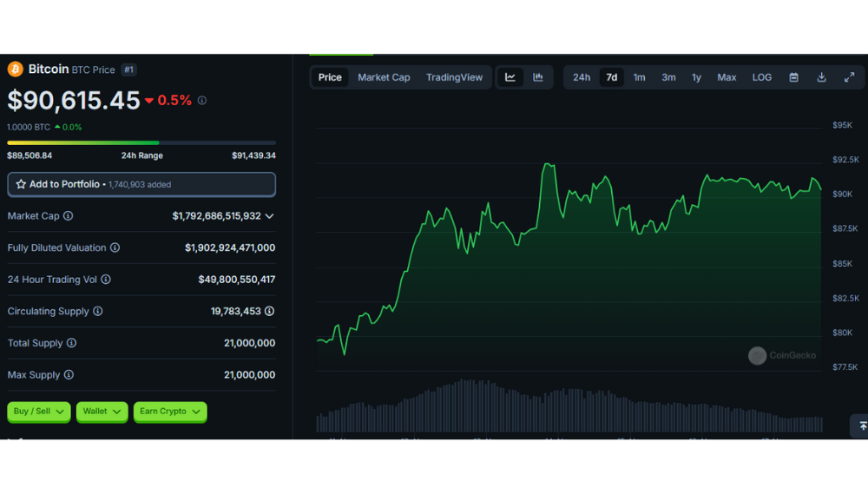
Task: Open the price info icon beside -0.5%
Action: click(202, 100)
